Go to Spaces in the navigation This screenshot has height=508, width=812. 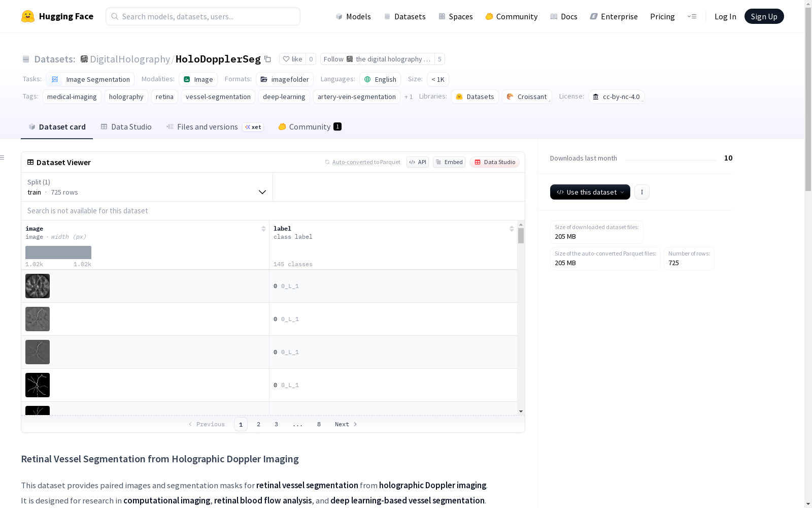click(x=456, y=16)
